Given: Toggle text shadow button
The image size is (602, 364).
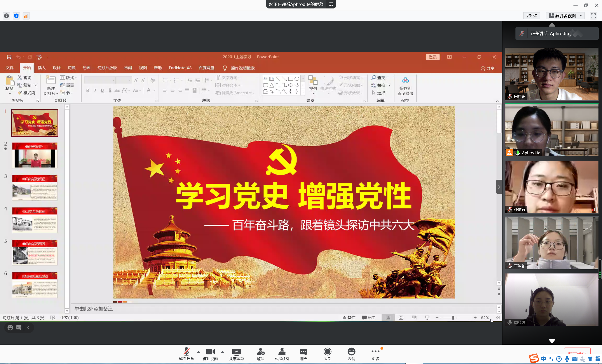Looking at the screenshot, I should coord(110,90).
